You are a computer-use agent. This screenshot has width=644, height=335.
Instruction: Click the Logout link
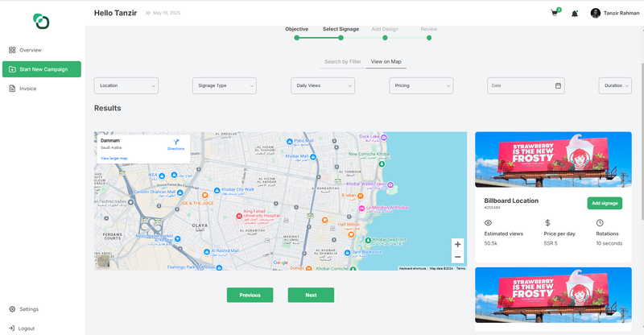[x=27, y=329]
